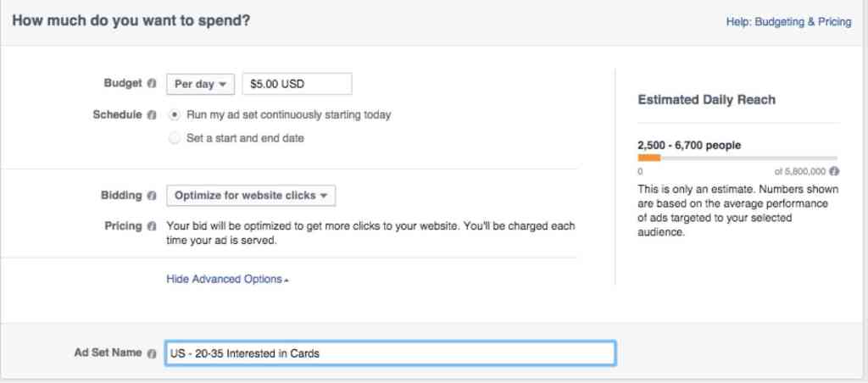The image size is (868, 383).
Task: Focus the Ad Set Name text field
Action: pos(390,353)
